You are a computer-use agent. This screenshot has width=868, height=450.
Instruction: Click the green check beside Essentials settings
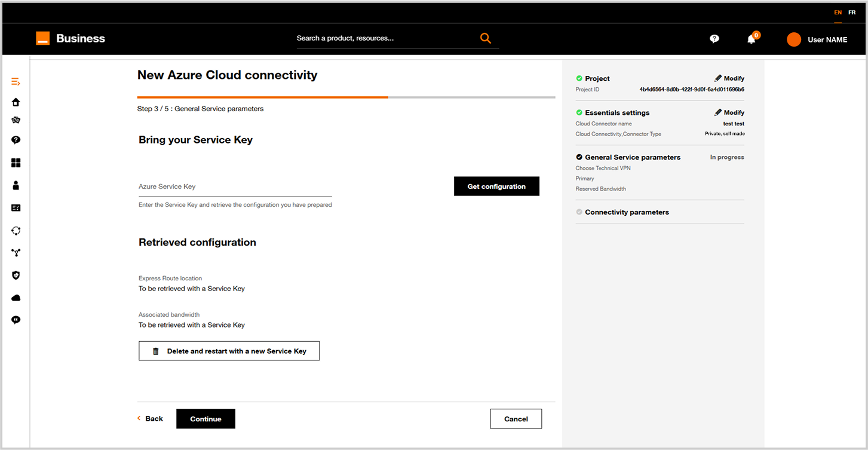[579, 112]
